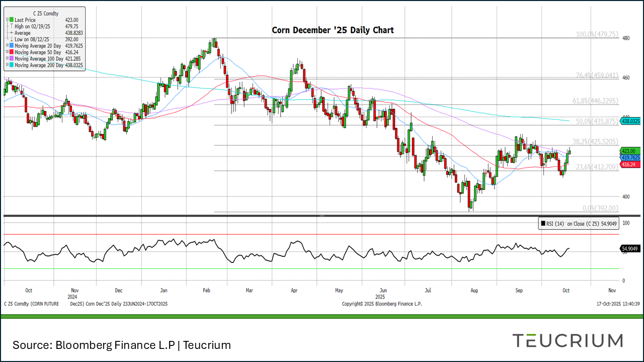Select the red 416.24 axis price tag
This screenshot has height=362, width=644.
(x=630, y=164)
